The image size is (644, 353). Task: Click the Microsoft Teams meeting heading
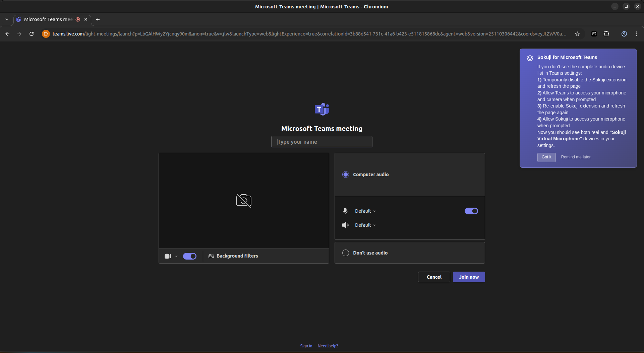tap(322, 129)
